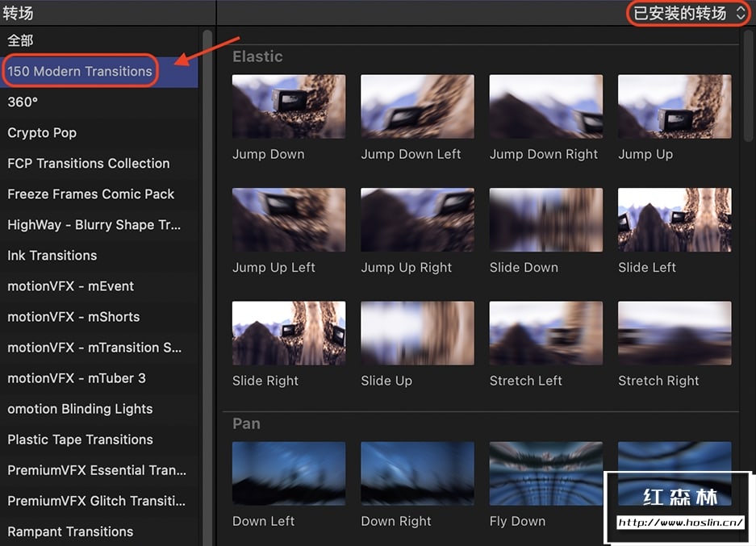The height and width of the screenshot is (546, 756).
Task: Select the 360° category
Action: point(99,102)
